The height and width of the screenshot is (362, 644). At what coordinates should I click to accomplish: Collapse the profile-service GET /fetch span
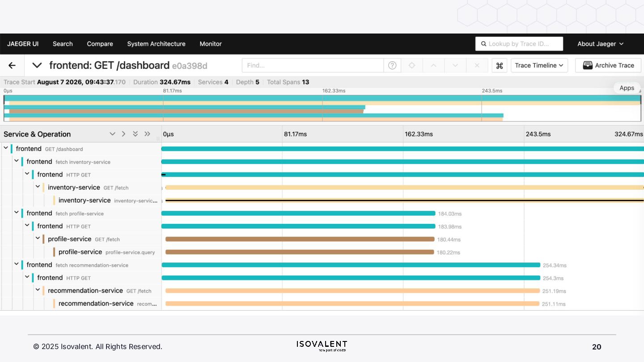38,238
